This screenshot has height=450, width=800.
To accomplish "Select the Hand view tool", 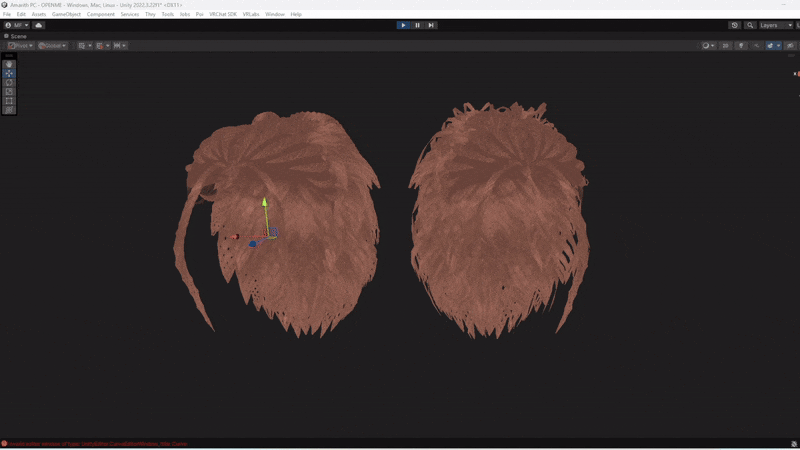I will pos(9,64).
